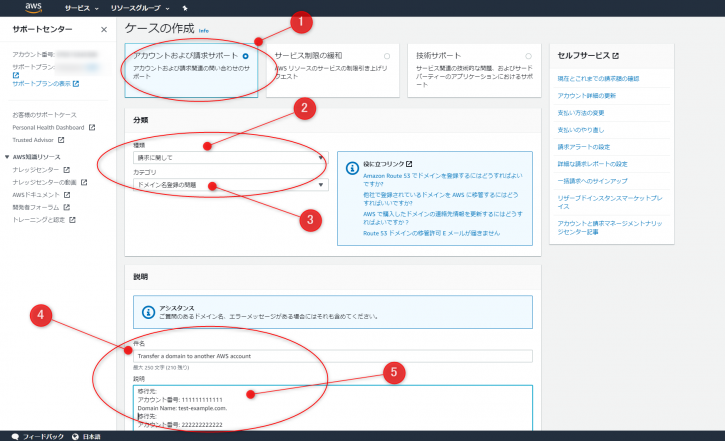This screenshot has width=725, height=441.
Task: Click external icon beside AWSドキュメント
Action: 67,195
